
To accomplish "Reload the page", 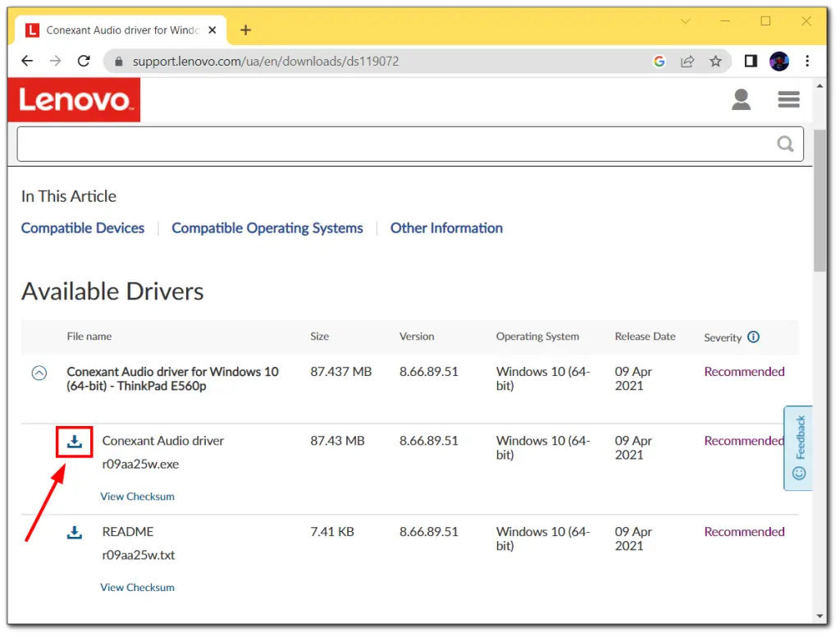I will pos(84,61).
